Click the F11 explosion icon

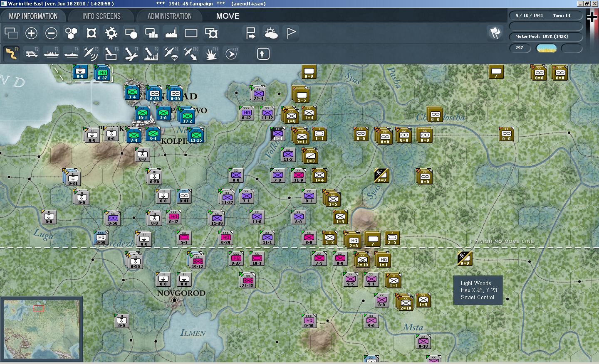pyautogui.click(x=211, y=54)
